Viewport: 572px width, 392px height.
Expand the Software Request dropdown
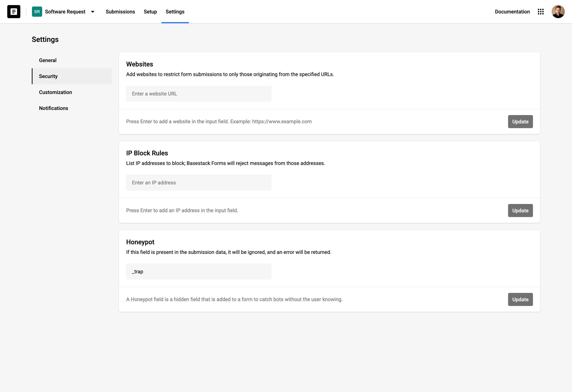93,12
